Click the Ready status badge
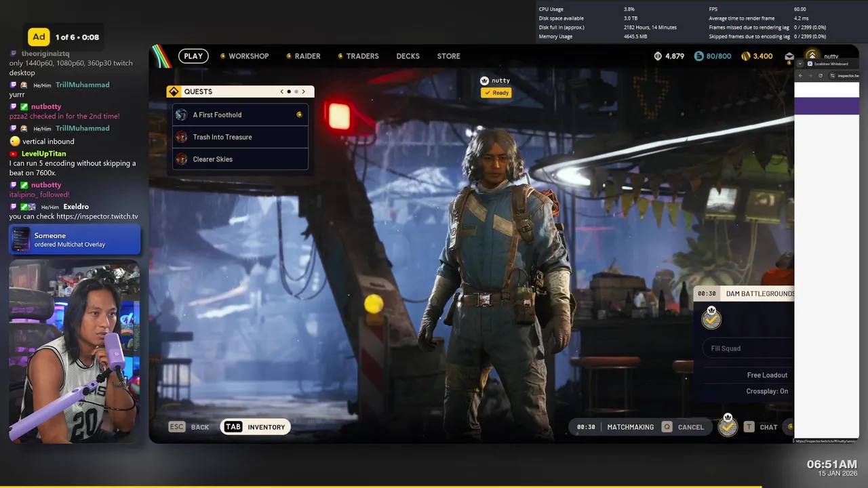Image resolution: width=868 pixels, height=488 pixels. (496, 93)
